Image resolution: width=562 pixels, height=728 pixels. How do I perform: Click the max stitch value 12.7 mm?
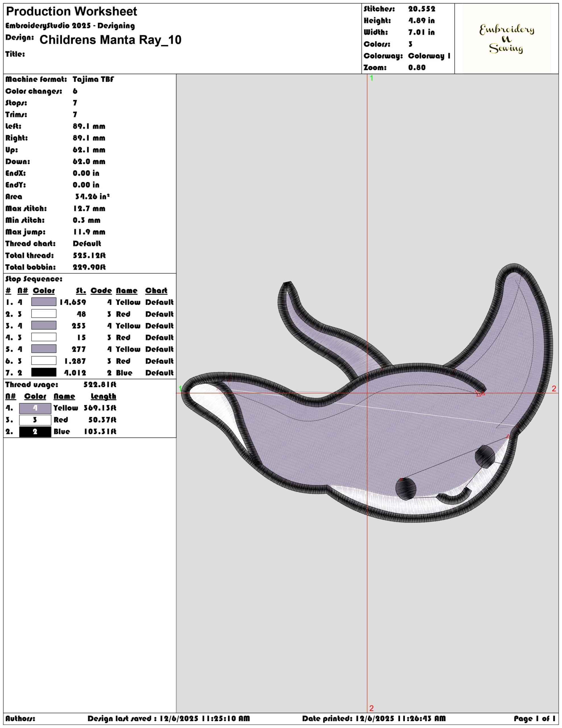[89, 208]
